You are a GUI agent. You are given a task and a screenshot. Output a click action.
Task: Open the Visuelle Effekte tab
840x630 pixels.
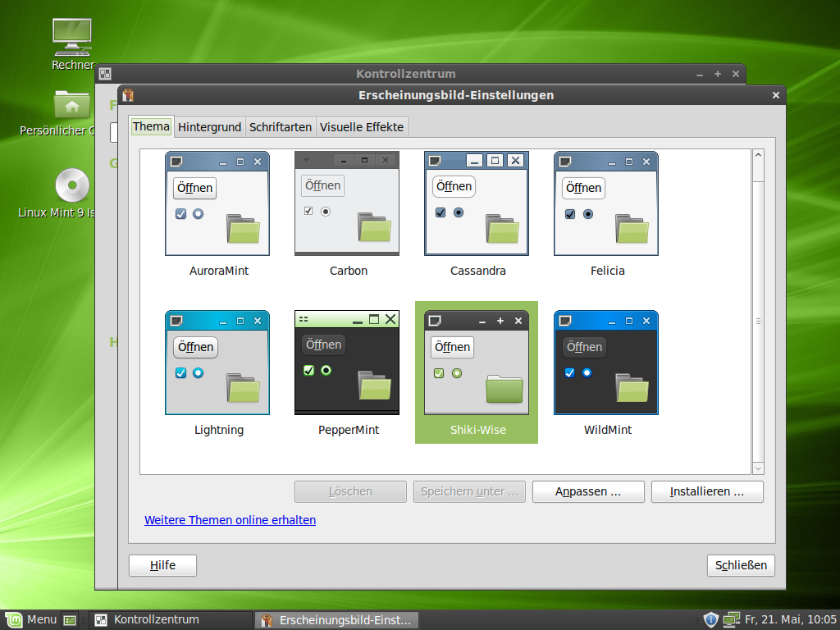[361, 126]
